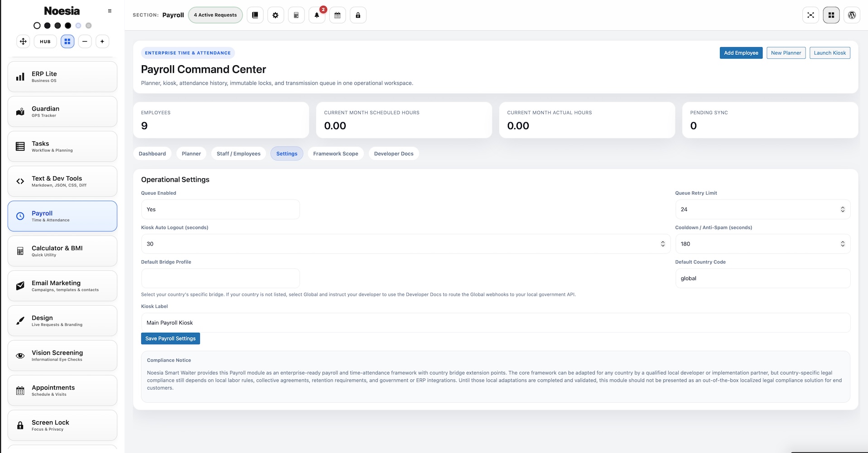Adjust Cooldown / Anti-Spam stepper arrows
Image resolution: width=868 pixels, height=453 pixels.
pos(843,244)
